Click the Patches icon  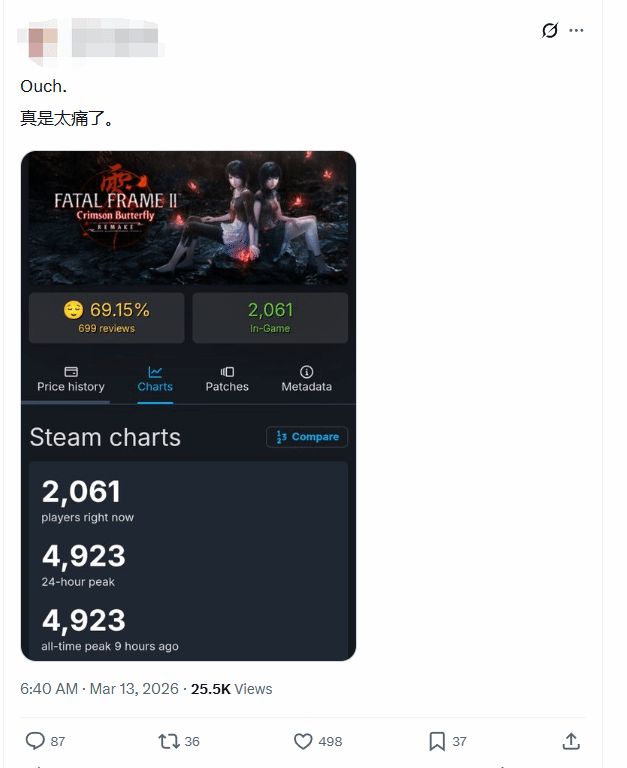click(227, 372)
